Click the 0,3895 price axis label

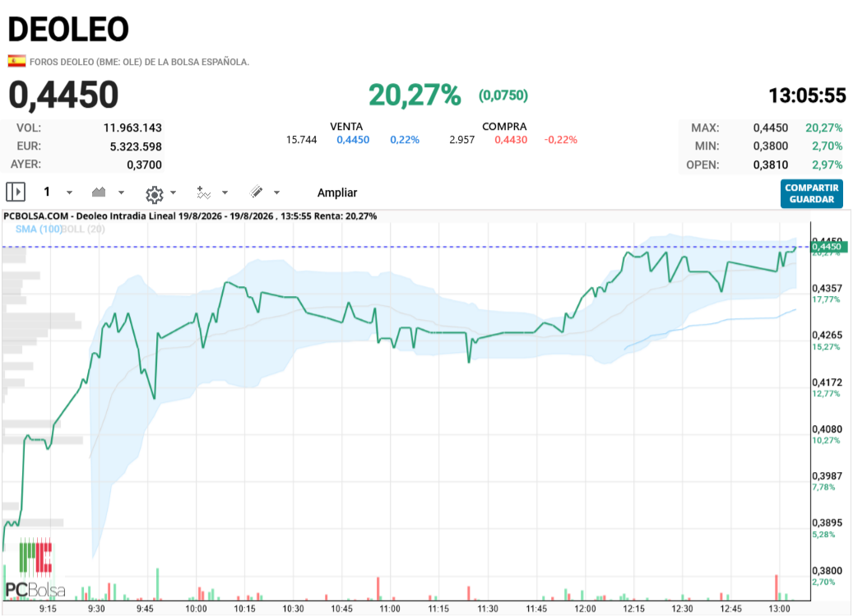[827, 522]
